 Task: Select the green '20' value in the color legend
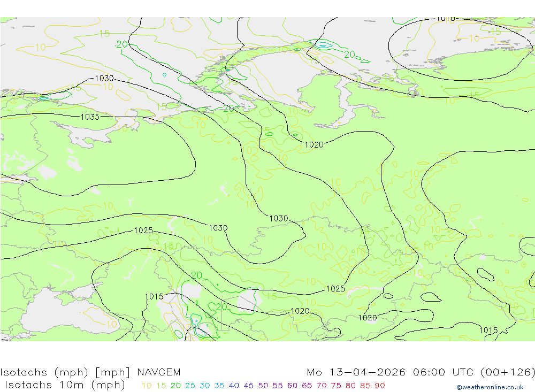click(175, 386)
